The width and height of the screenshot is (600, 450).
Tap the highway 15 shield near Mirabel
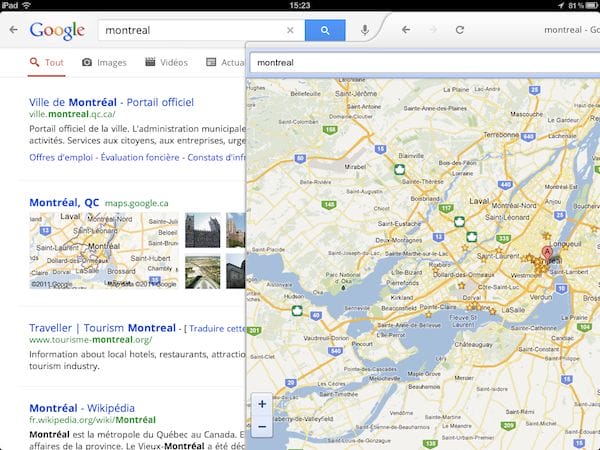pyautogui.click(x=380, y=149)
